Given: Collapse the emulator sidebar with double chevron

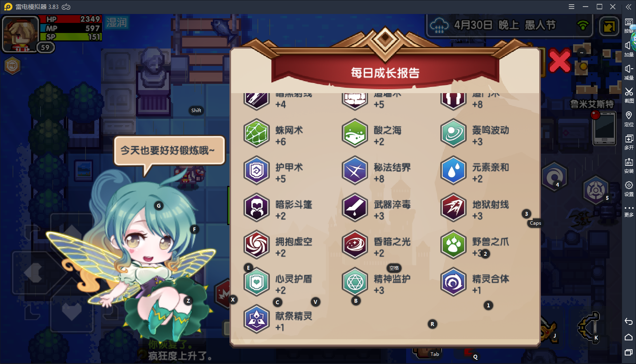Looking at the screenshot, I should coord(629,7).
